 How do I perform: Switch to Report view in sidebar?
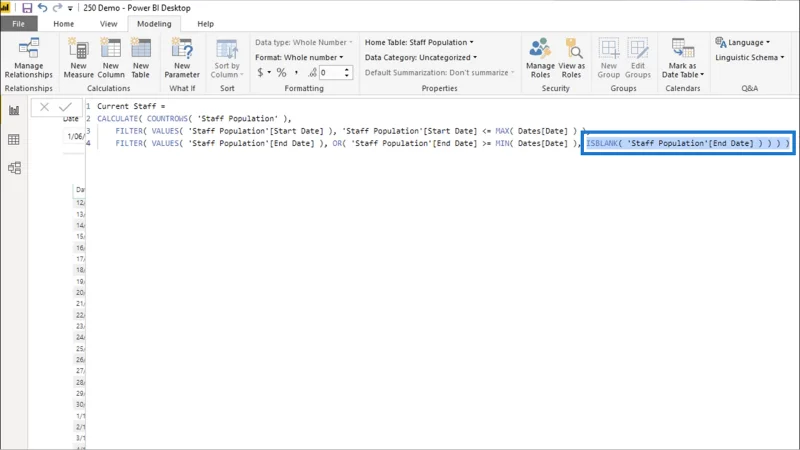(14, 110)
